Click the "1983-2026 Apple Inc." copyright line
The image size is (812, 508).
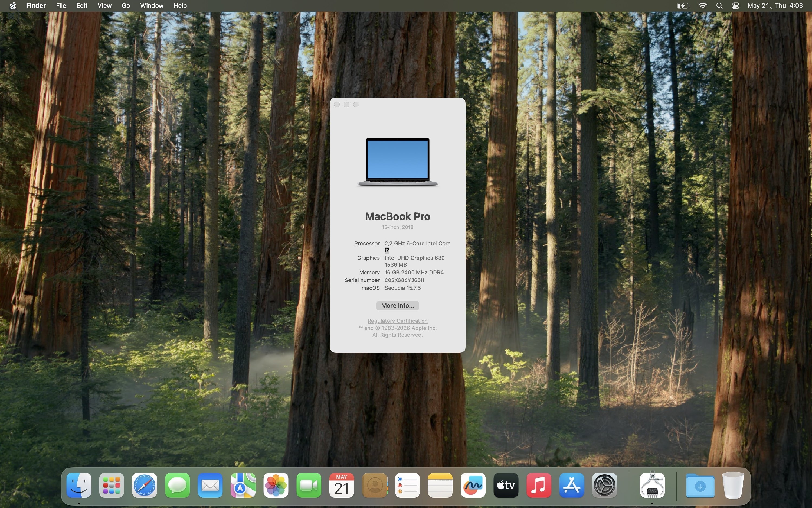397,328
